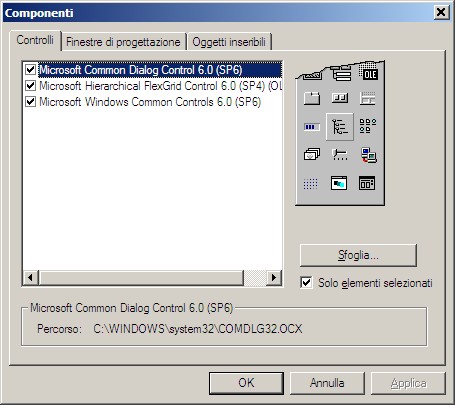Select the Slider control icon
455x405 pixels.
point(340,155)
